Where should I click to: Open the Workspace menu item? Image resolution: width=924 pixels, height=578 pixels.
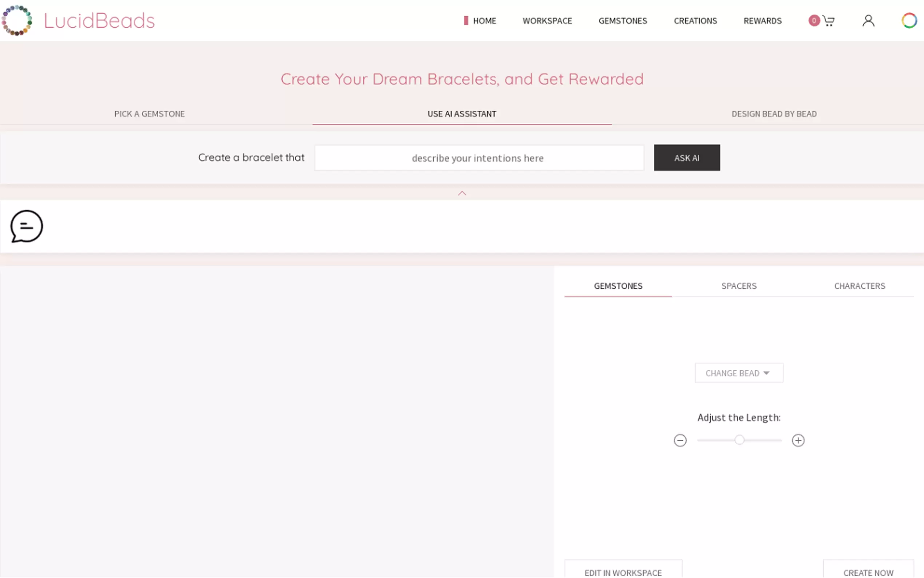point(547,21)
